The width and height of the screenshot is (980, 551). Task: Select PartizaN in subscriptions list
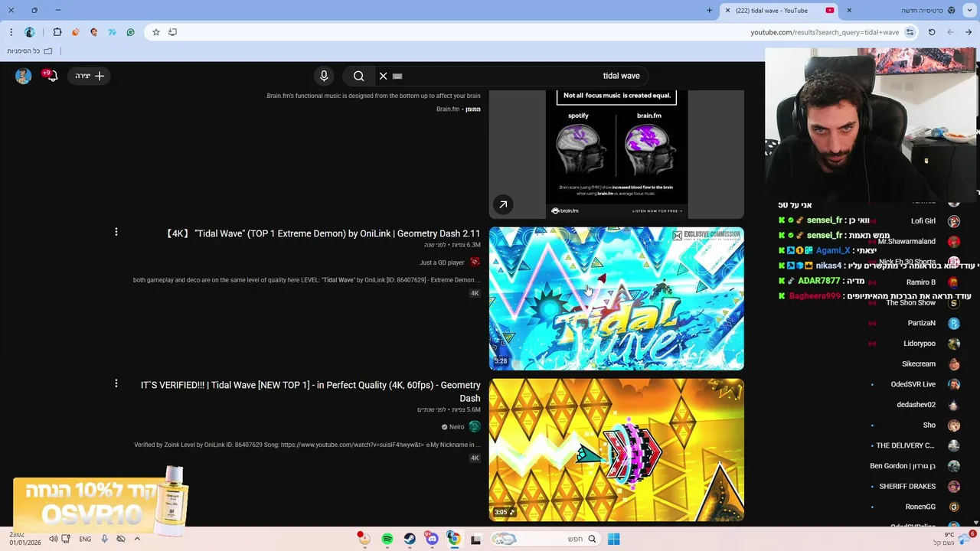pos(922,324)
